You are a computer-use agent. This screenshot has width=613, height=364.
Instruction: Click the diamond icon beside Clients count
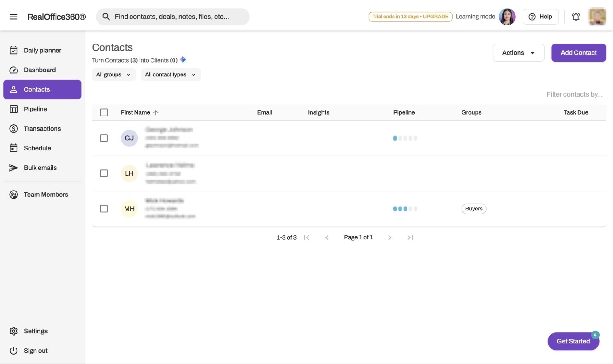tap(183, 59)
